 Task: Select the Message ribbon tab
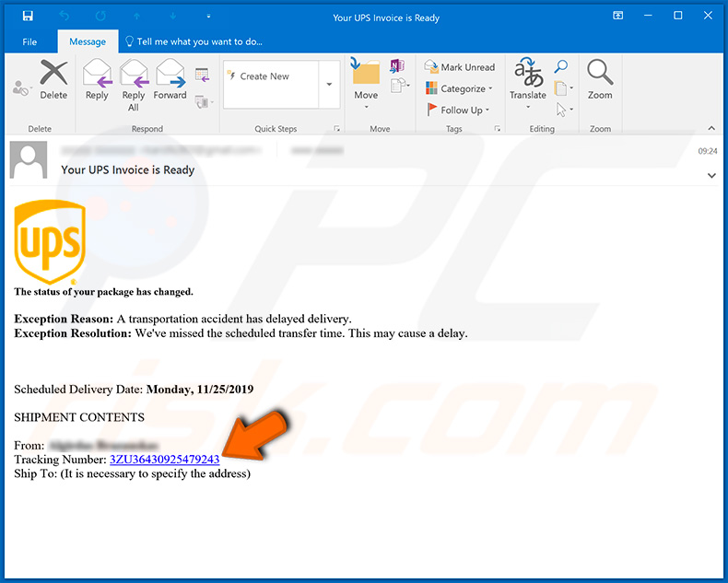click(88, 41)
